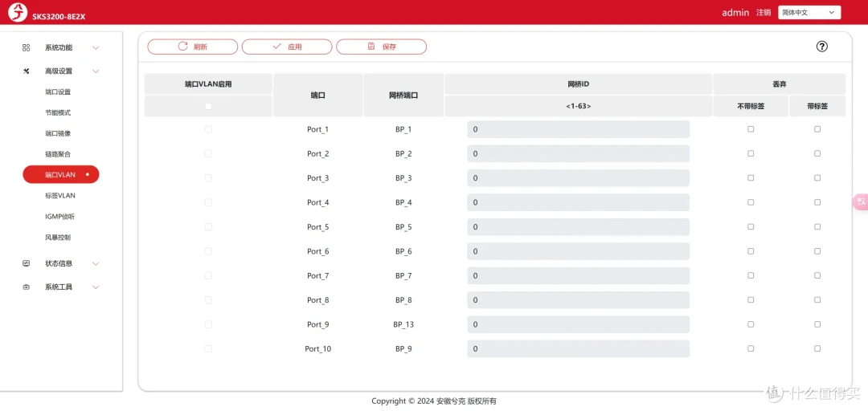Check untagged discard box for Port_1
868x411 pixels.
tap(751, 129)
